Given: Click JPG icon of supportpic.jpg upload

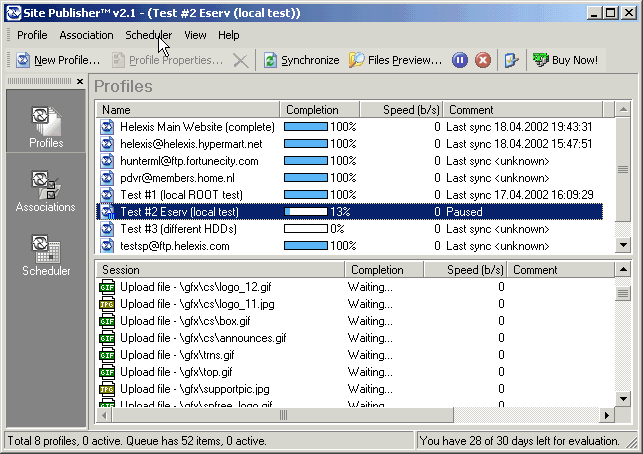Looking at the screenshot, I should 107,389.
